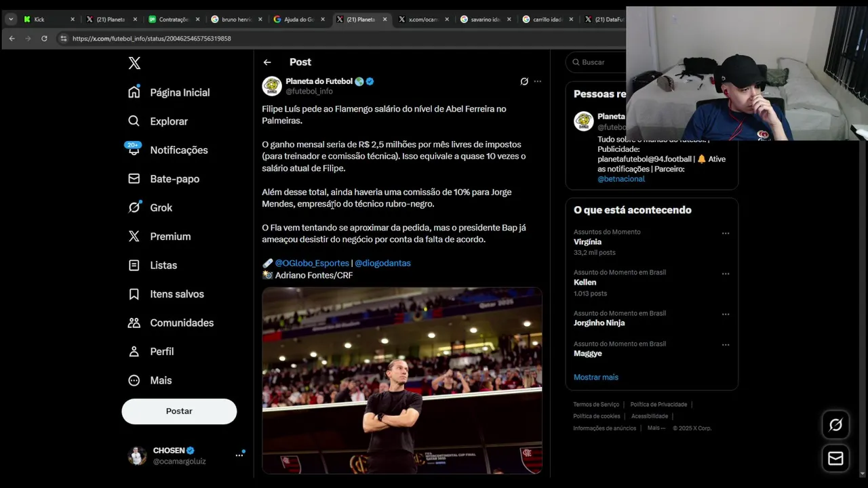Click the Buscar search field
The image size is (868, 488).
click(597, 62)
